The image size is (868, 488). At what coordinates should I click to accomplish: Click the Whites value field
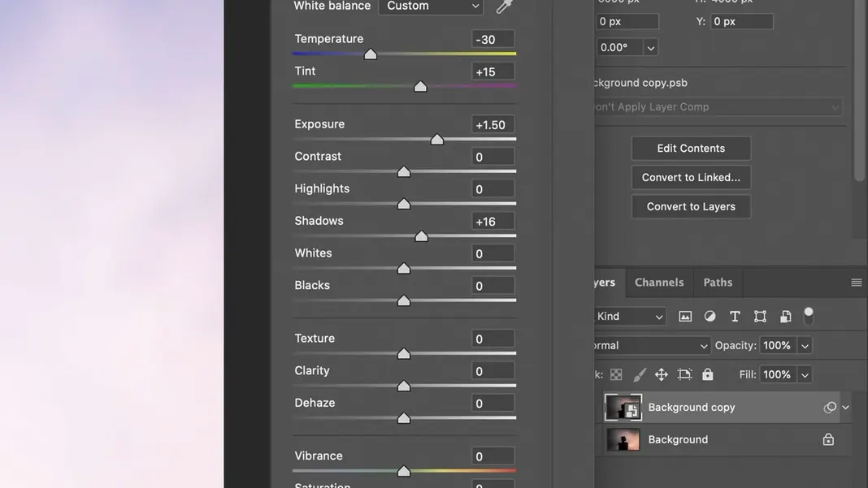click(x=493, y=254)
